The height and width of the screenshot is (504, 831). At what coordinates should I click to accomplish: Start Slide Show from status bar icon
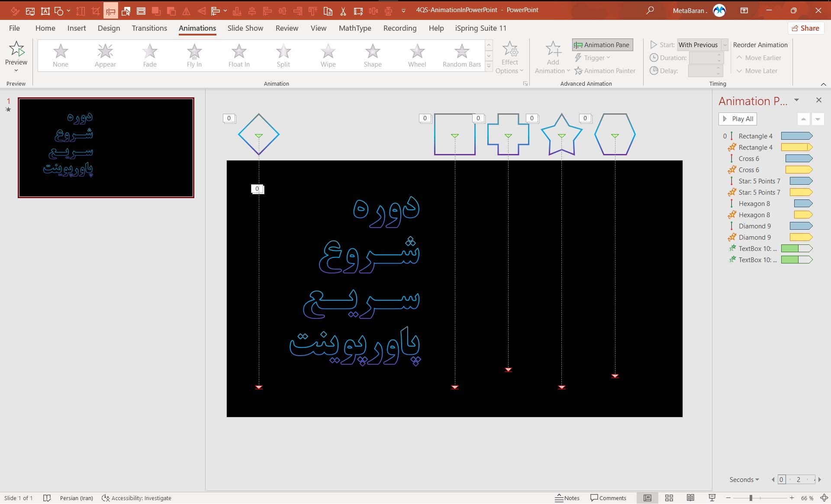click(x=712, y=498)
